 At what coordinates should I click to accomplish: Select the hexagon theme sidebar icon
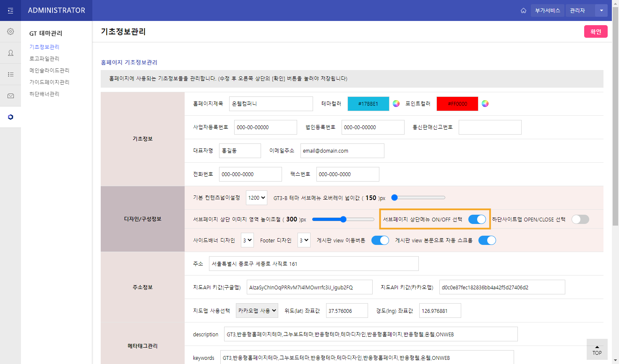tap(10, 117)
